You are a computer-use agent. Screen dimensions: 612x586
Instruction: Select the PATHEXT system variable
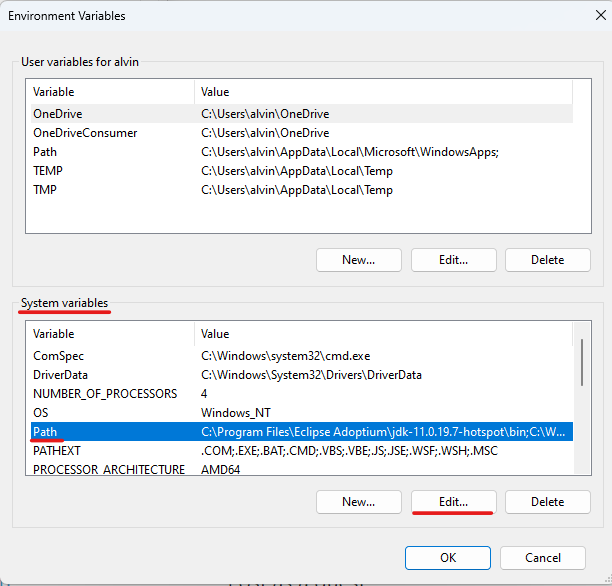57,451
